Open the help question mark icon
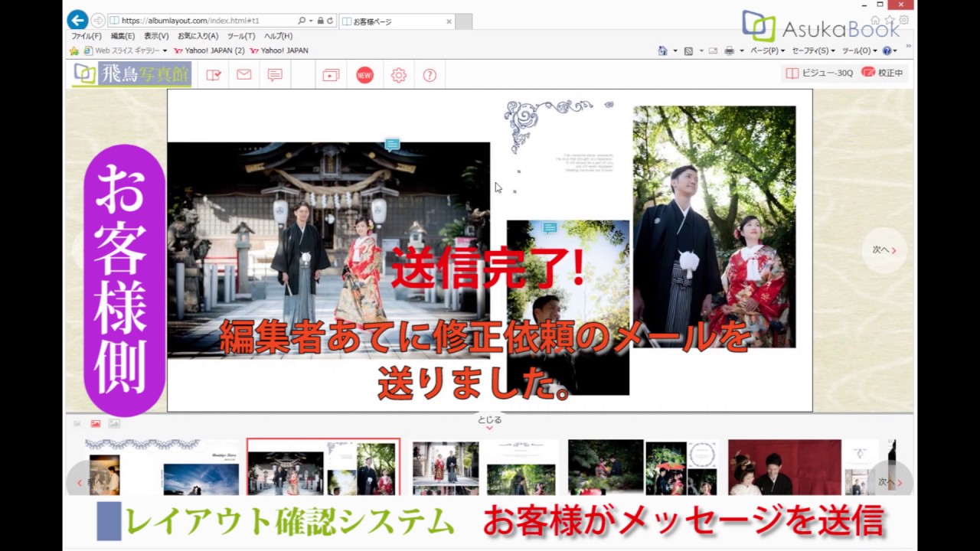The width and height of the screenshot is (980, 551). coord(430,75)
